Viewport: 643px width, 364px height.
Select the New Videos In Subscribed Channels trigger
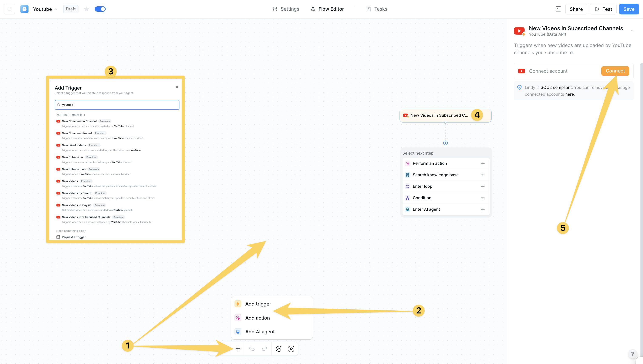(x=86, y=217)
